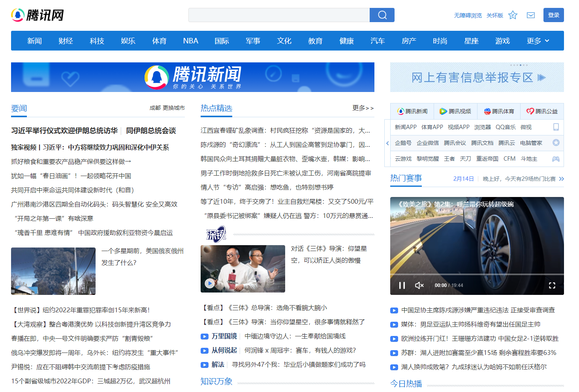Click the video progress bar
This screenshot has height=392, width=579.
477,274
